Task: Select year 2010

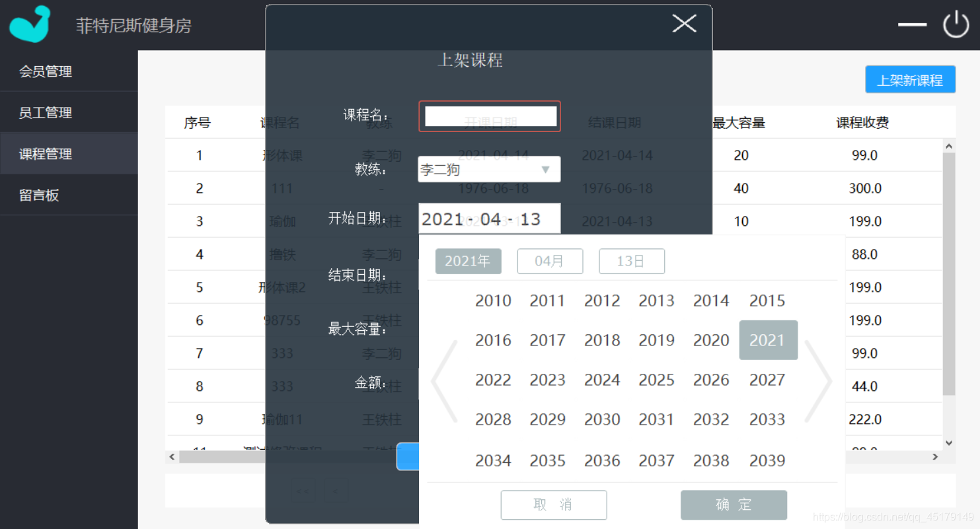Action: pos(493,300)
